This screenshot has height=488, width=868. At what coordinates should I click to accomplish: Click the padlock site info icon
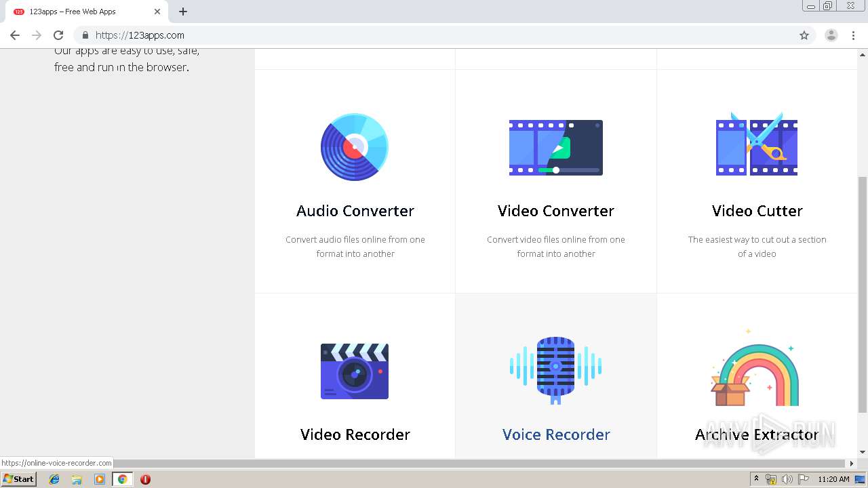(85, 35)
